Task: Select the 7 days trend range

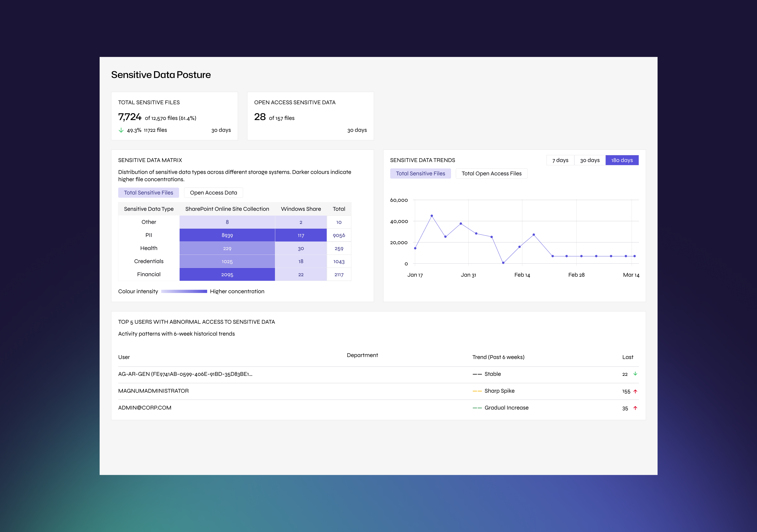Action: [x=560, y=160]
